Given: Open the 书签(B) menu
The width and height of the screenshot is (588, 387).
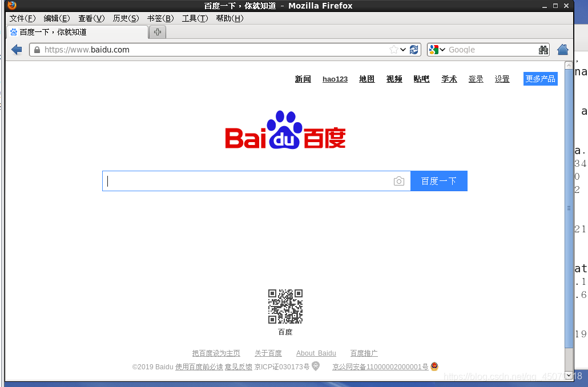Looking at the screenshot, I should point(160,18).
